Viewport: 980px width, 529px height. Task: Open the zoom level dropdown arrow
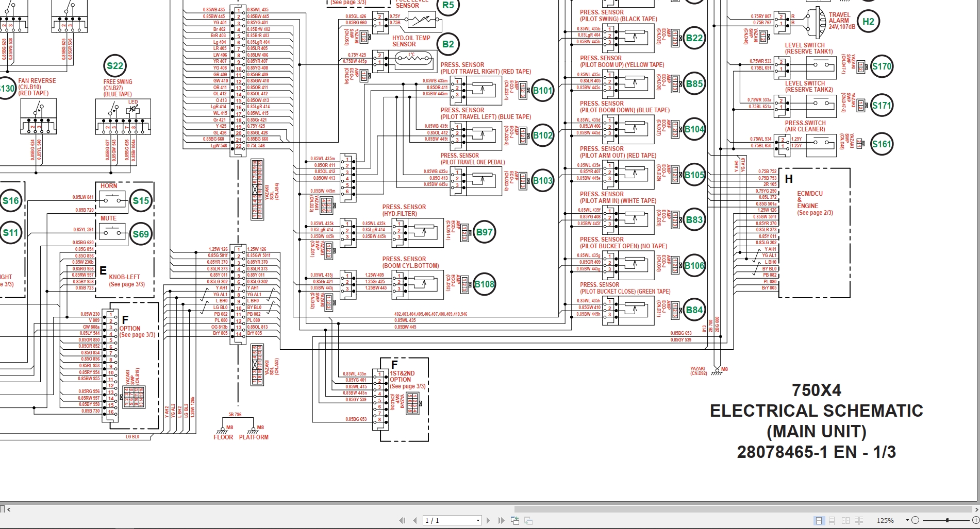click(x=907, y=520)
